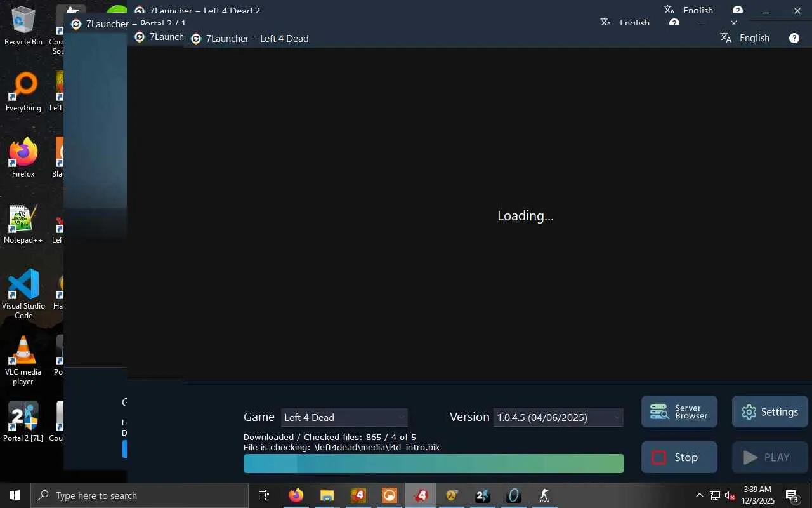
Task: Select the Everything desktop shortcut
Action: (x=23, y=93)
